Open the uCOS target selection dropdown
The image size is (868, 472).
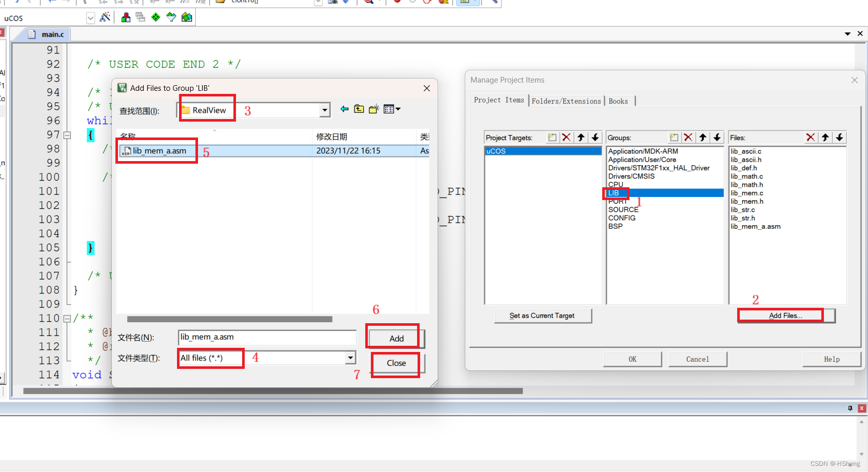[x=90, y=17]
